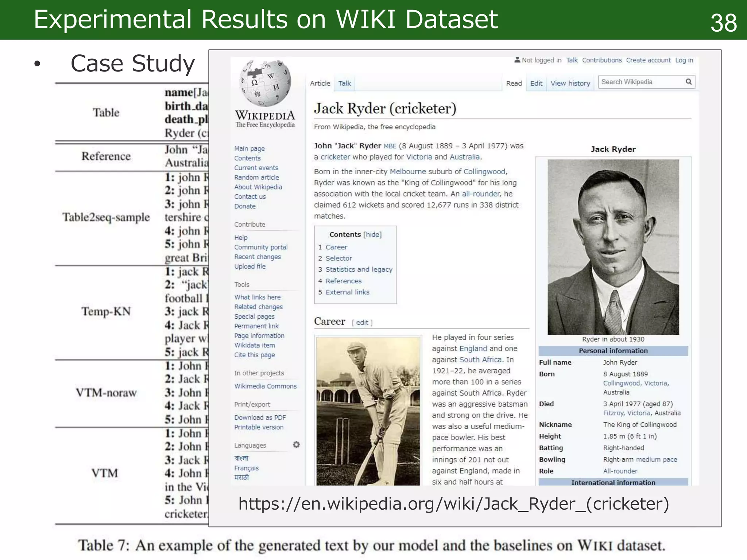Switch to Français language
This screenshot has width=747, height=560.
coord(246,468)
